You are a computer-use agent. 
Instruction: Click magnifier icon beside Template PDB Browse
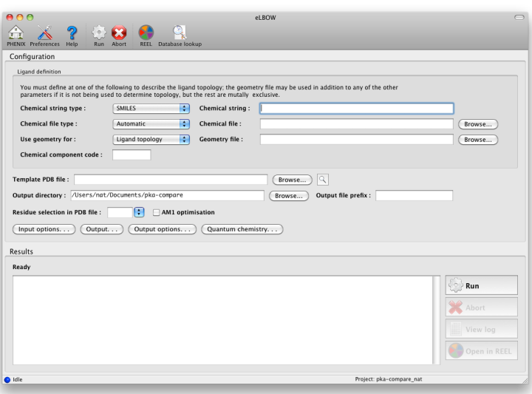[322, 180]
